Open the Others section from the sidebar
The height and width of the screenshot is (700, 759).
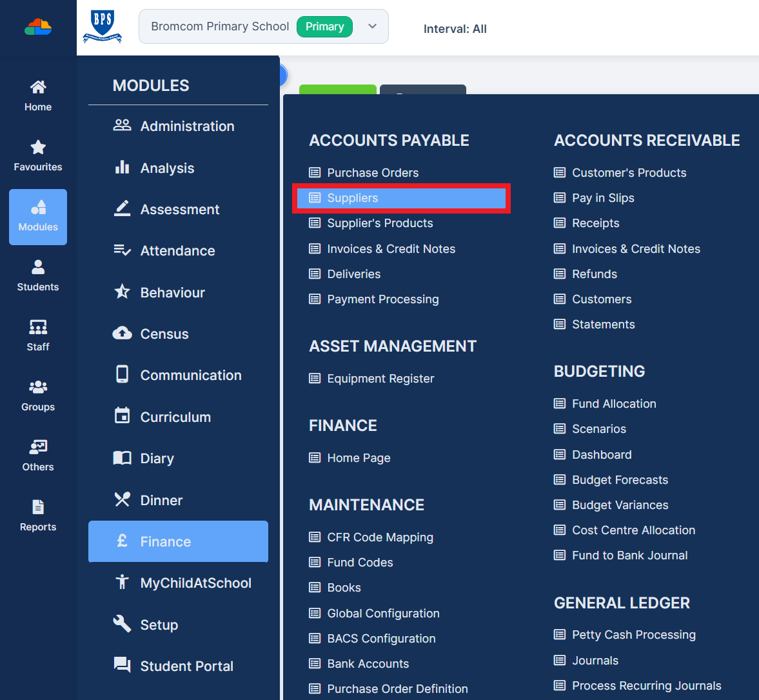coord(37,455)
